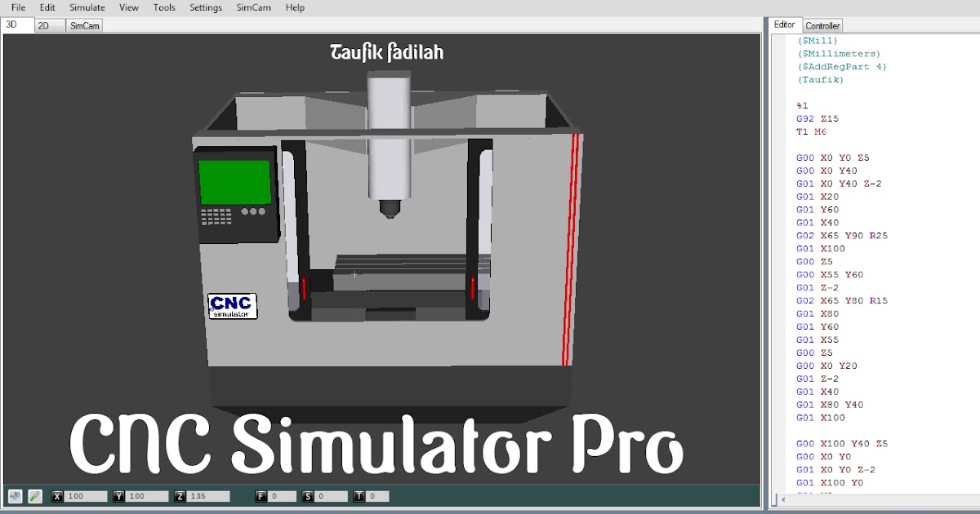Click the F feed rate icon
Screen dimensions: 980x514
(x=261, y=495)
